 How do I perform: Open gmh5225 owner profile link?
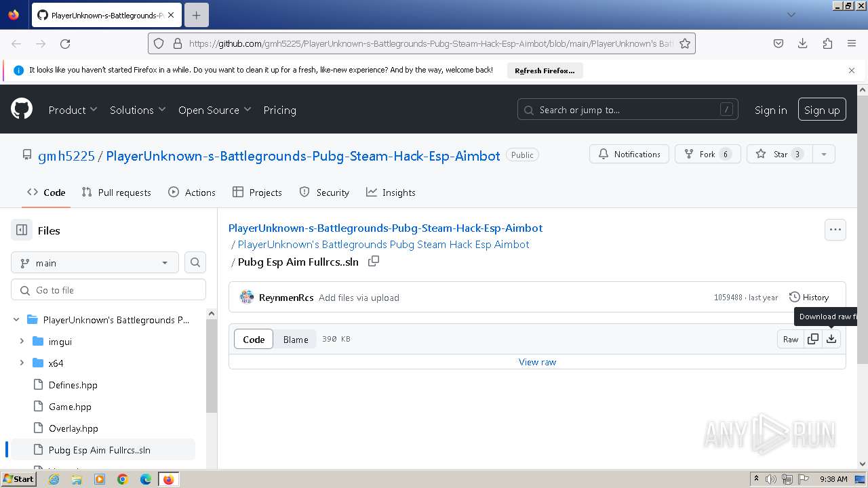coord(66,156)
